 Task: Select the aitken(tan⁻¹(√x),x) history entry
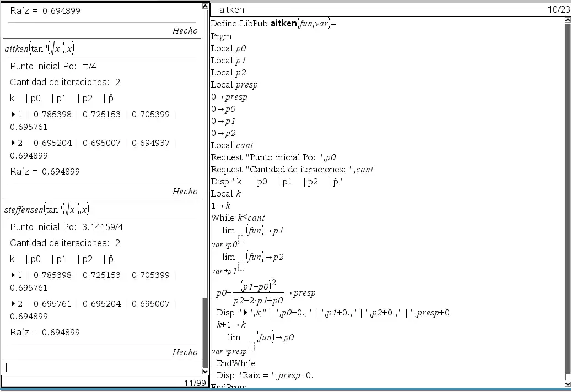(39, 48)
